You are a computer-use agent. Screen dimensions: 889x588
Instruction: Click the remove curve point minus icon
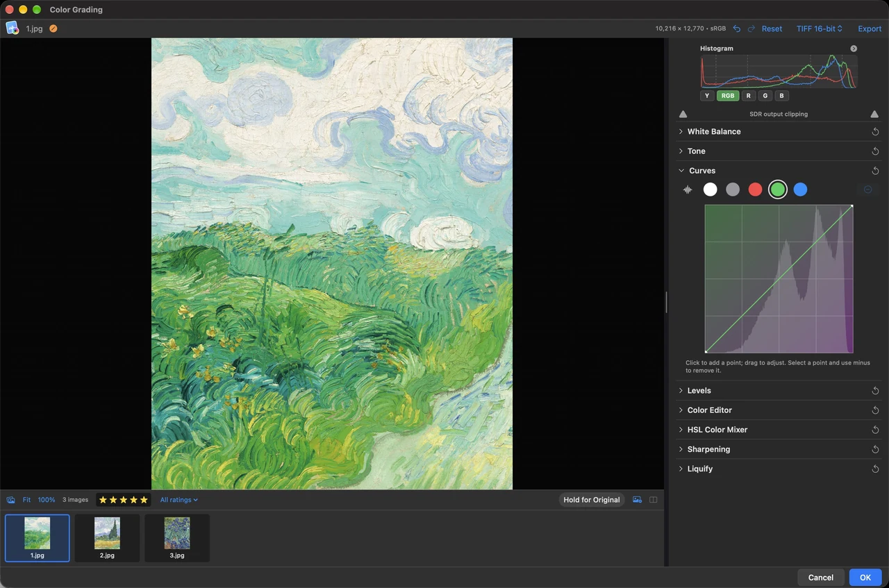pos(867,190)
